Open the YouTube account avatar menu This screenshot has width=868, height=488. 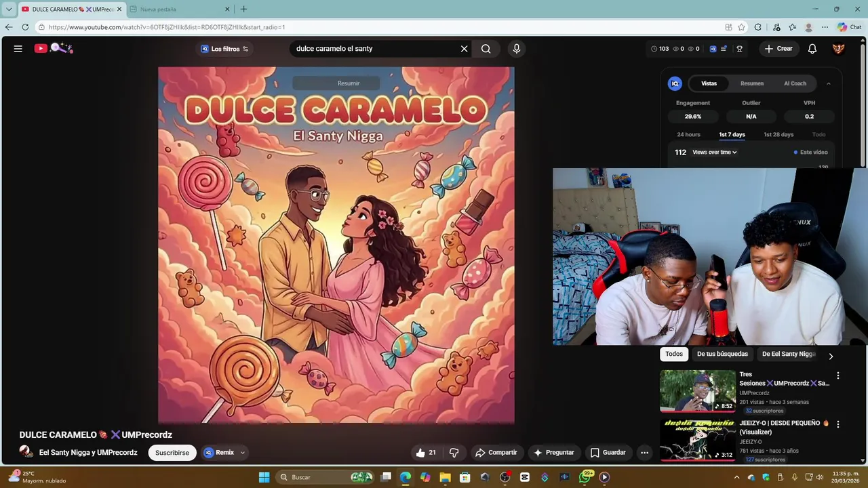[x=839, y=49]
